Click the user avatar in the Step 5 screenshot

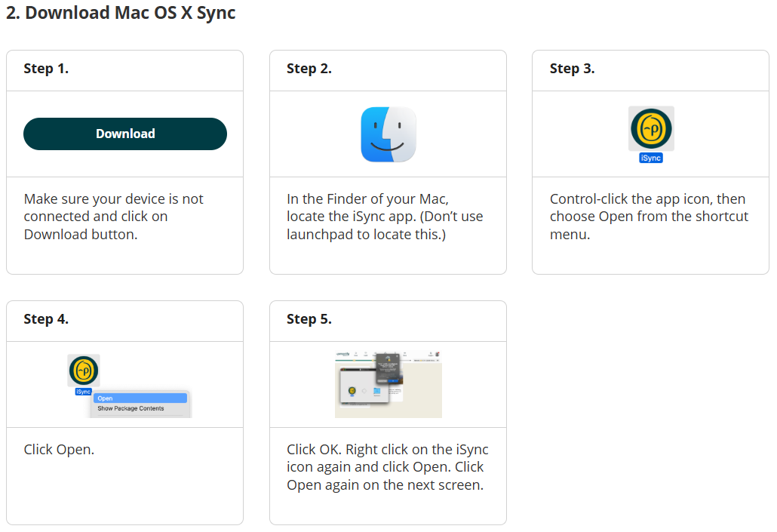(438, 354)
